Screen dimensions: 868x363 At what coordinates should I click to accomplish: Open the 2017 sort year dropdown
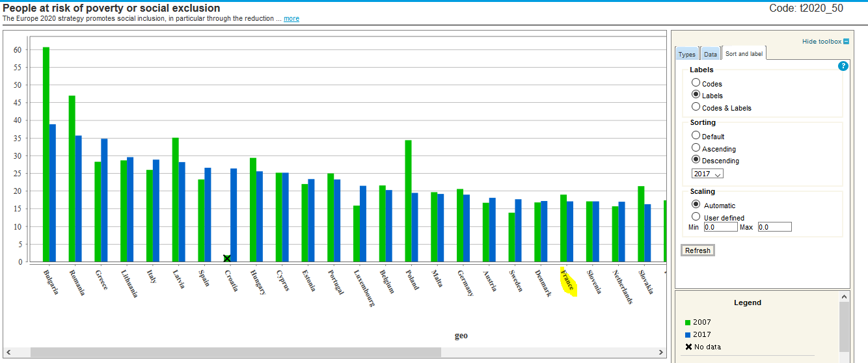click(707, 174)
